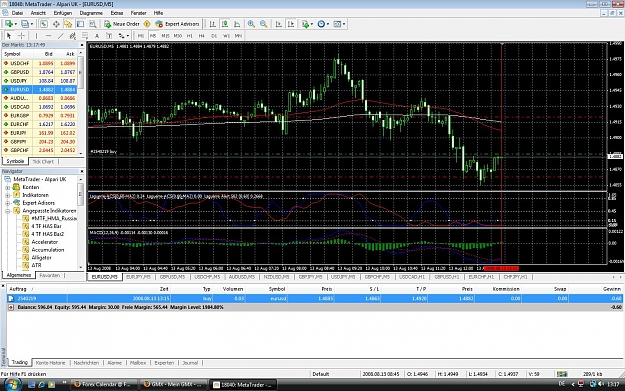The height and width of the screenshot is (391, 625).
Task: Select the GBPUSD row in Market Watch
Action: coord(39,72)
